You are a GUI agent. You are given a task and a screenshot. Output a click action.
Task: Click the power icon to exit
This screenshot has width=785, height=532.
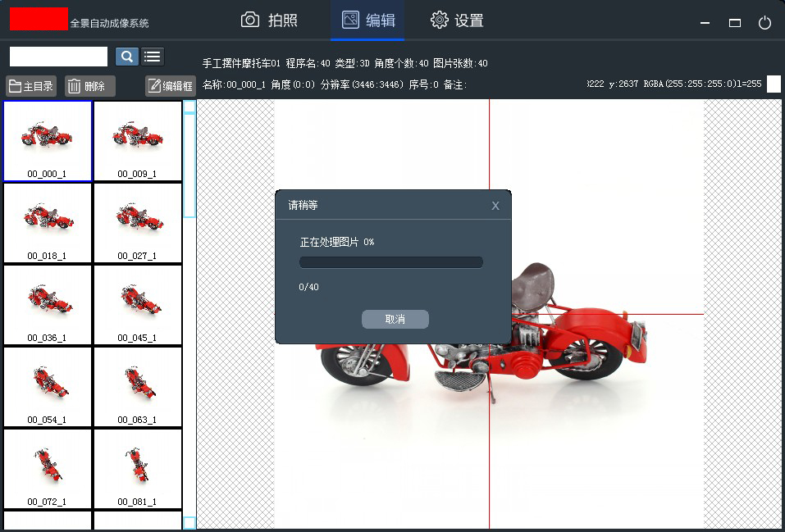[764, 22]
